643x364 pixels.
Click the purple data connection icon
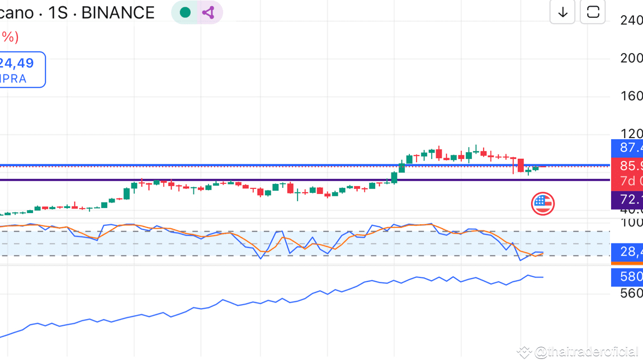pyautogui.click(x=209, y=12)
